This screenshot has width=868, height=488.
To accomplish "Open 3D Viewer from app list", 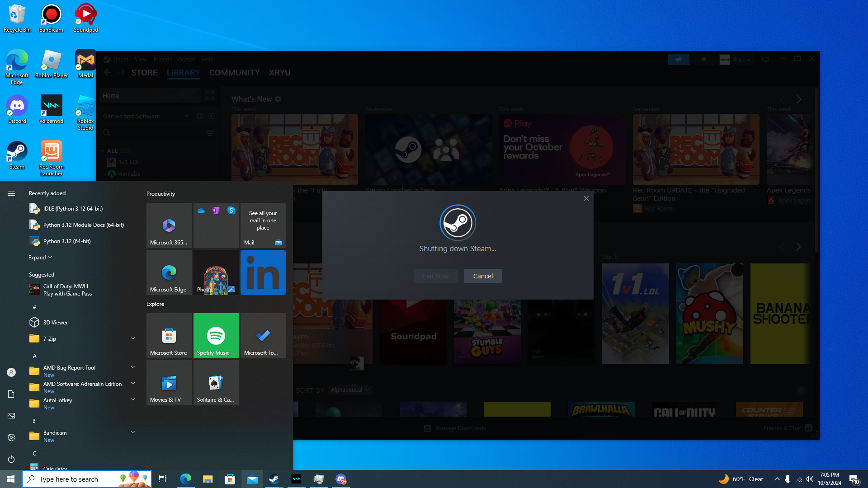I will tap(55, 322).
